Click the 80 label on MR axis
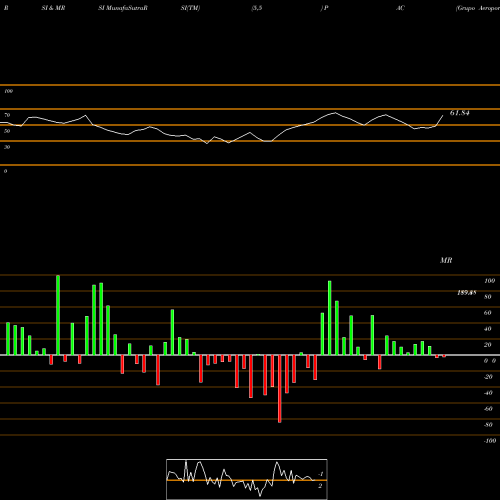The image size is (500, 500). click(x=488, y=297)
